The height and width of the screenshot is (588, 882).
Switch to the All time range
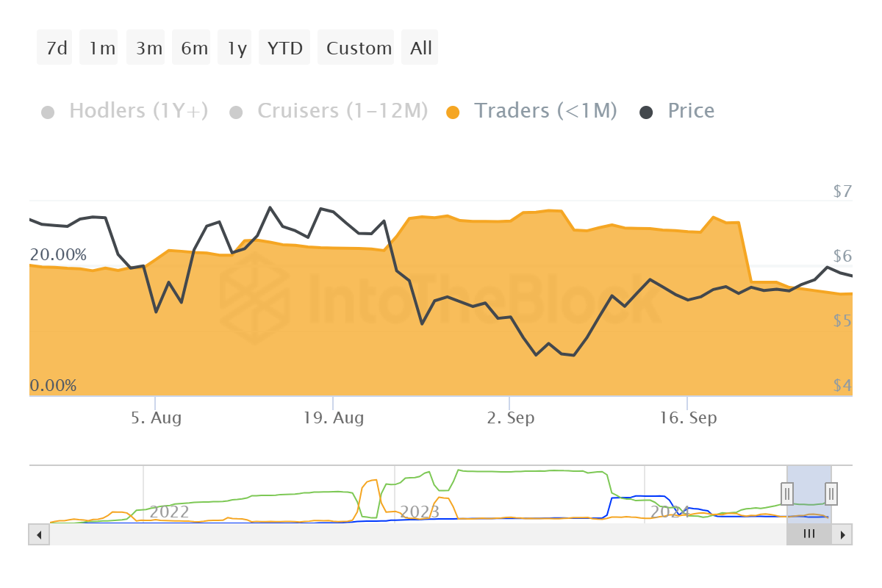tap(420, 47)
